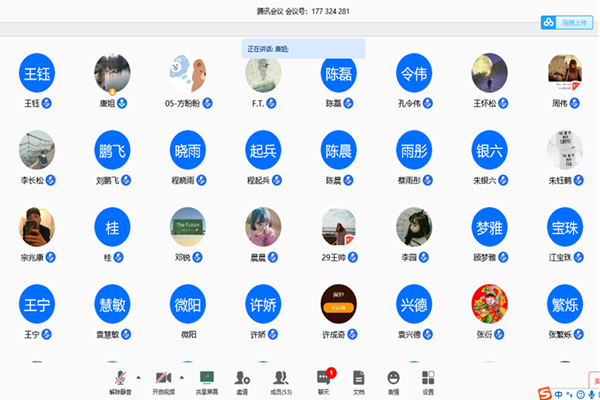Click the speaking indicator banner 正在讲话
Viewport: 600px width, 400px height.
pyautogui.click(x=303, y=48)
